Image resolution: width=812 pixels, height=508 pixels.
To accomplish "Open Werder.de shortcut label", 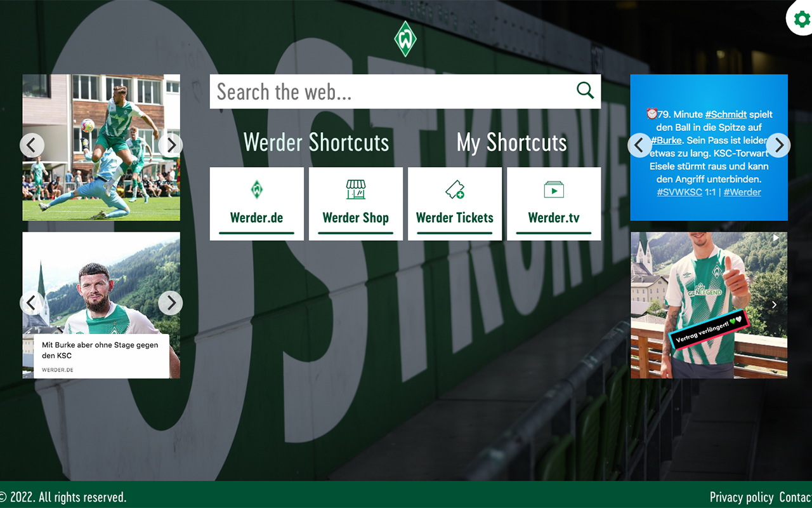I will coord(256,218).
